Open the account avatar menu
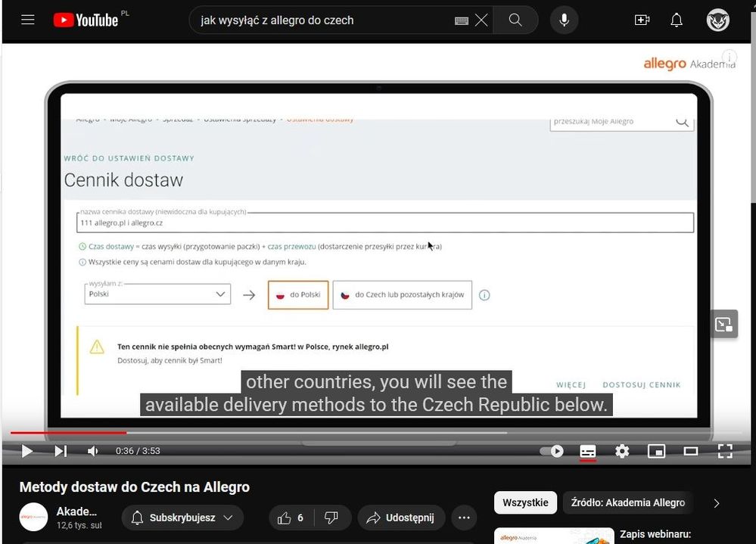The image size is (756, 544). point(718,20)
